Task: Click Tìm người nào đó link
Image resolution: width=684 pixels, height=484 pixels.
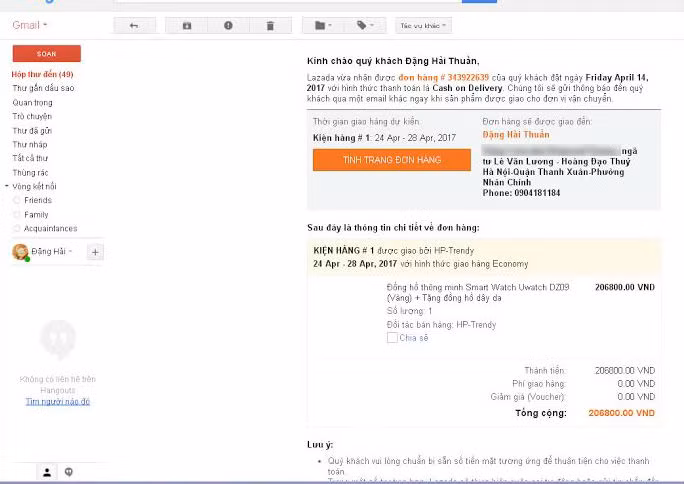Action: [x=58, y=402]
